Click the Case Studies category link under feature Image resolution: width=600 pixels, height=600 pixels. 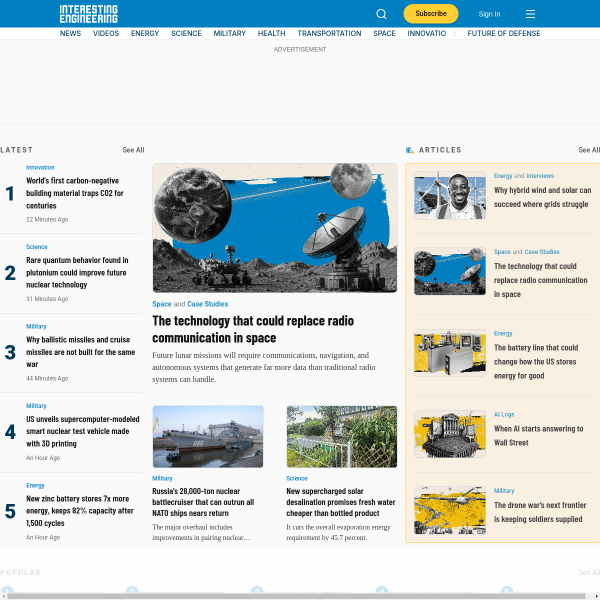tap(207, 304)
